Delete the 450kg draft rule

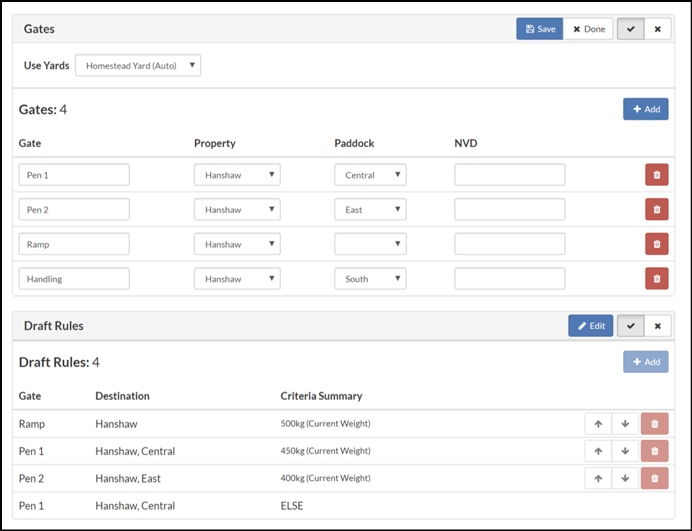[655, 451]
